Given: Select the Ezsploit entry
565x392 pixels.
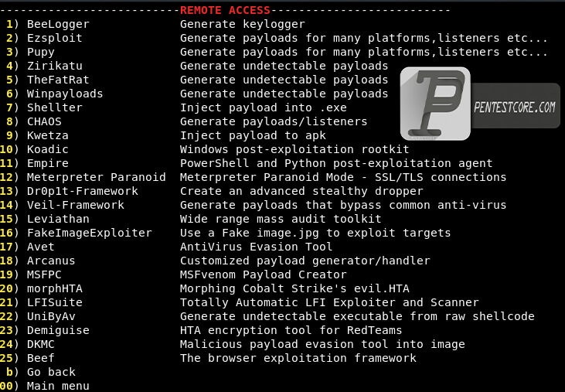Looking at the screenshot, I should click(55, 38).
